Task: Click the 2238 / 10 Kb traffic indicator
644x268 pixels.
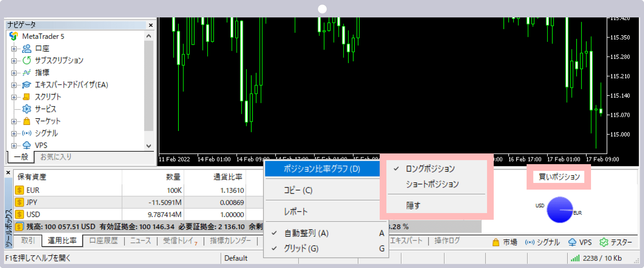Action: [x=602, y=258]
